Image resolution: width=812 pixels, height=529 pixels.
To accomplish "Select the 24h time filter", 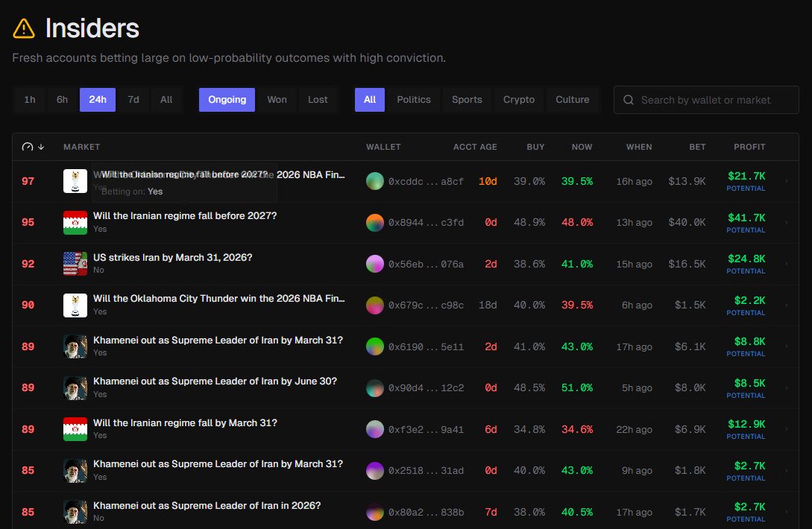I will pyautogui.click(x=98, y=100).
